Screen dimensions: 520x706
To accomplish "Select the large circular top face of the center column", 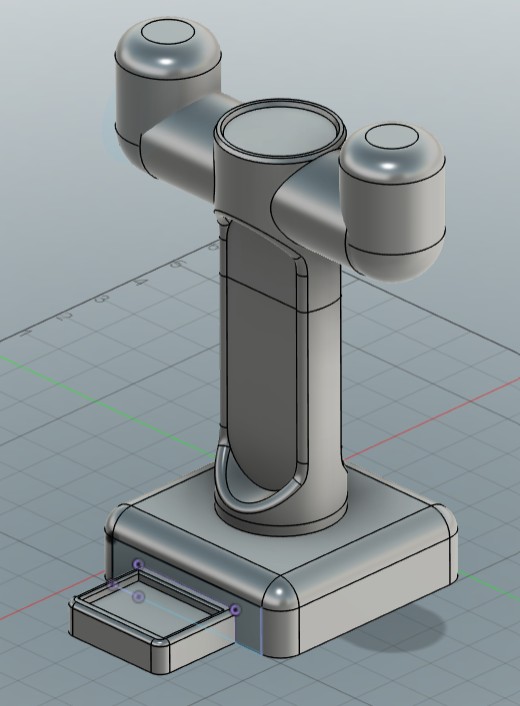I will pyautogui.click(x=280, y=131).
